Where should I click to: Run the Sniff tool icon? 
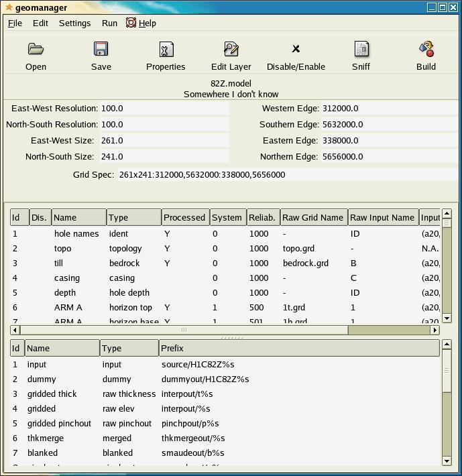361,50
